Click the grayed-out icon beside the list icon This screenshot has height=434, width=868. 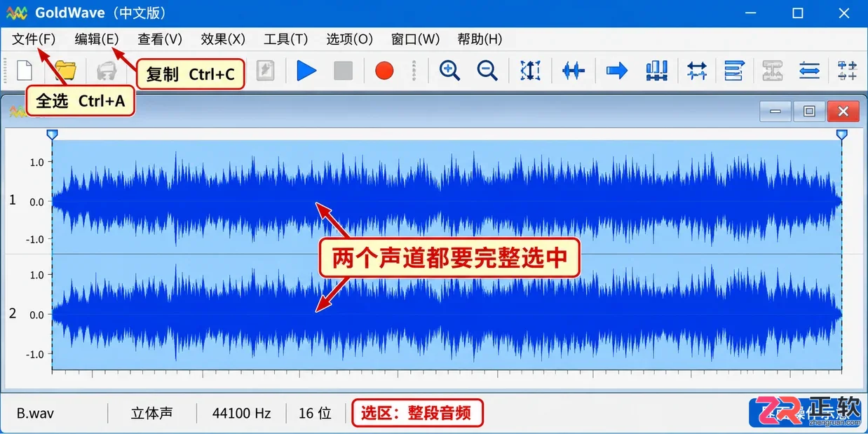coord(772,70)
